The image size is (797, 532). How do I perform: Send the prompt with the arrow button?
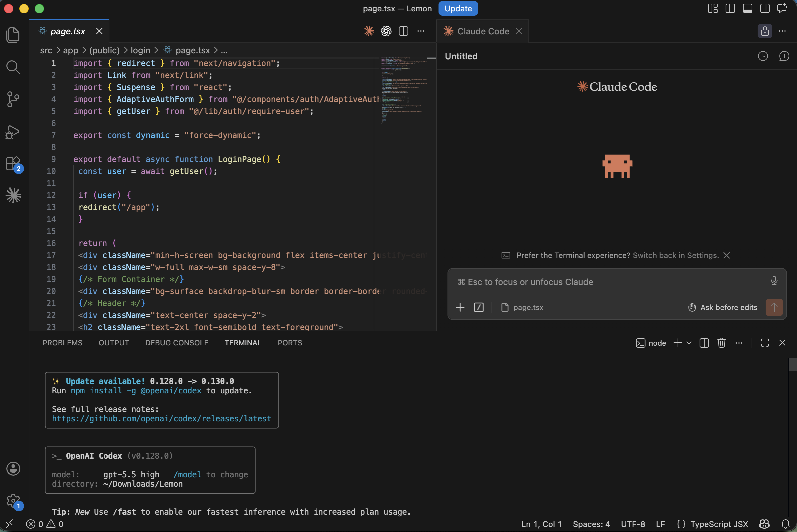(x=774, y=307)
